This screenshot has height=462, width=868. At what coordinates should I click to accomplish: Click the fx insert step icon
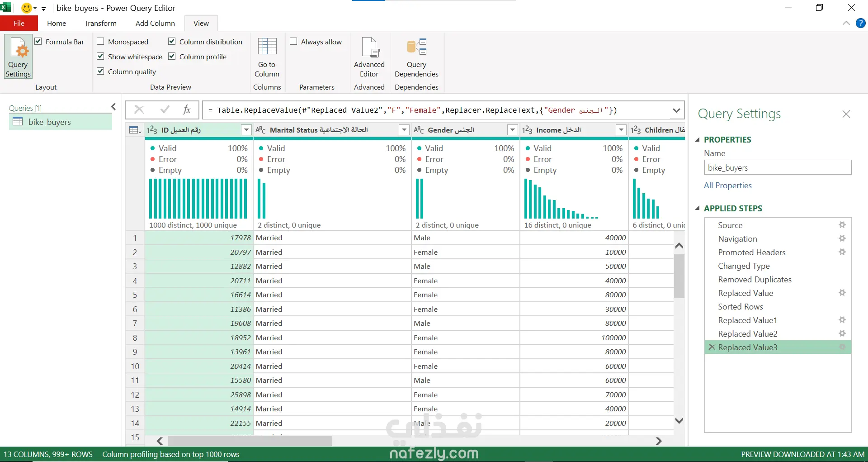click(186, 110)
